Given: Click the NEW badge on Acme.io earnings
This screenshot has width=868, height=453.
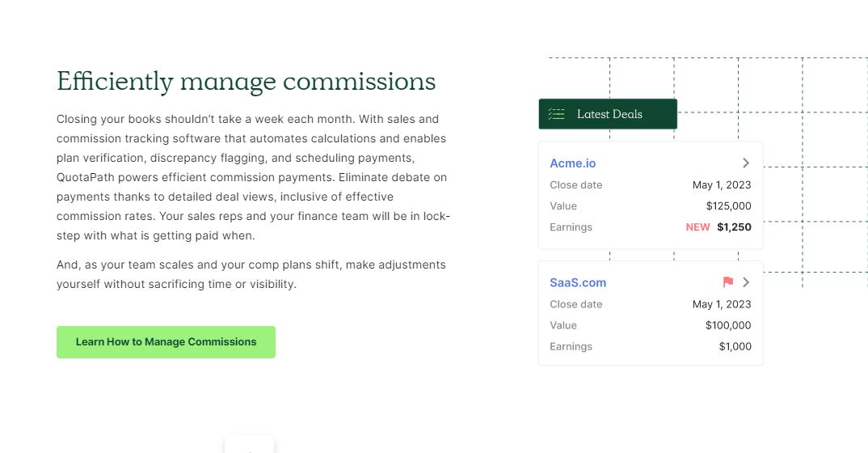Looking at the screenshot, I should coord(697,227).
